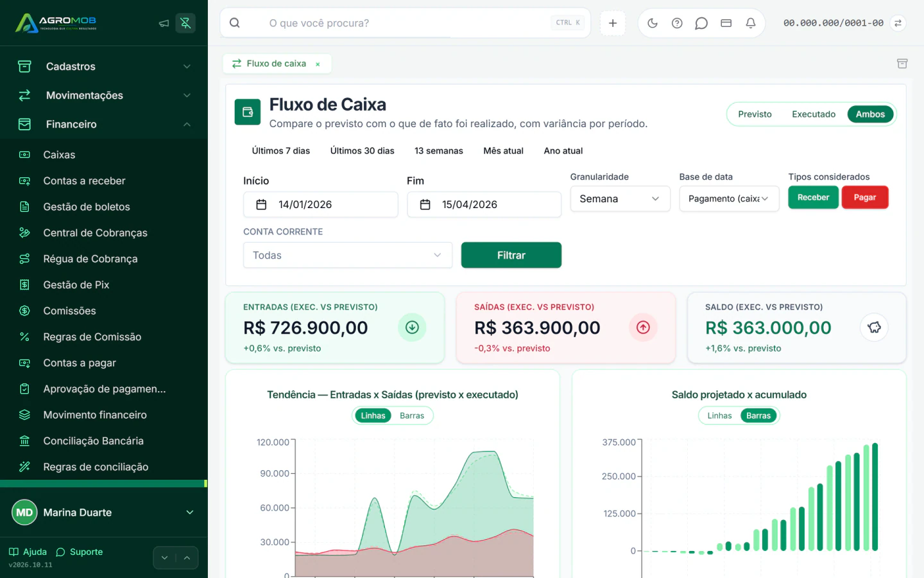This screenshot has height=578, width=924.
Task: Switch Tendência chart to Barras
Action: [412, 416]
